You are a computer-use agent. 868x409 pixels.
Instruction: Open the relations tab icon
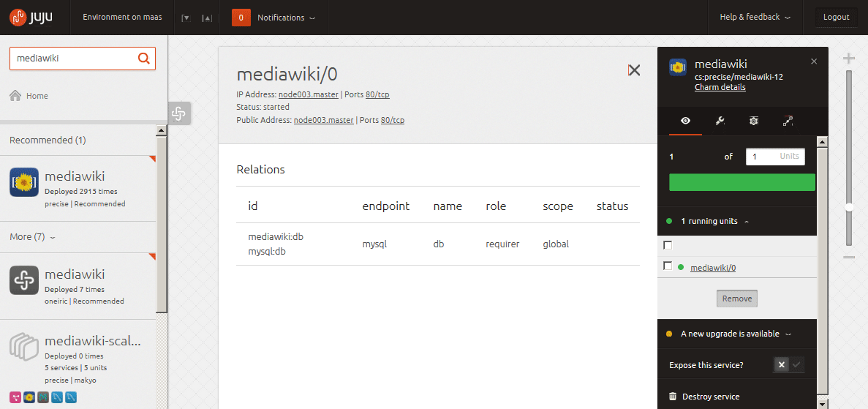click(788, 121)
